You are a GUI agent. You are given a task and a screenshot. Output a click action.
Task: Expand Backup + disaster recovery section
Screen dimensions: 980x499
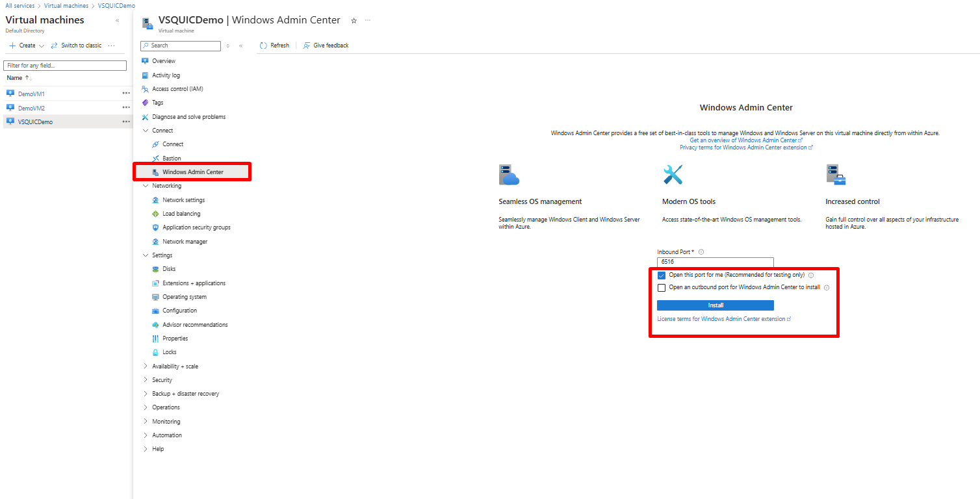pyautogui.click(x=145, y=394)
